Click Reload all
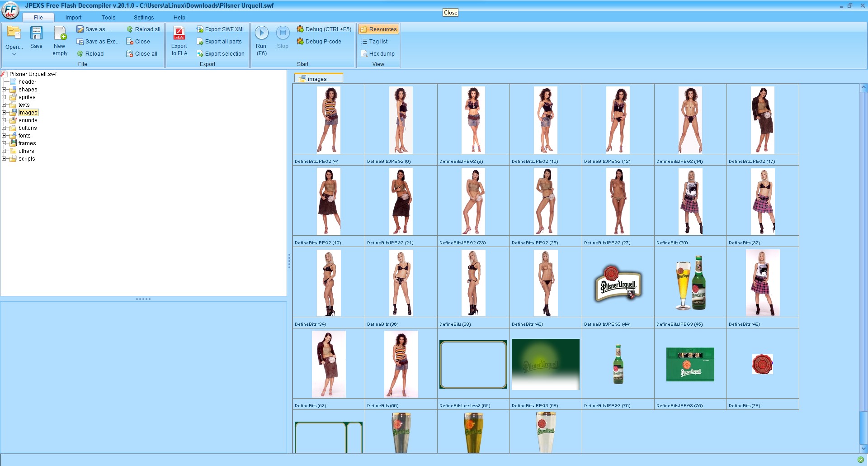 tap(143, 29)
